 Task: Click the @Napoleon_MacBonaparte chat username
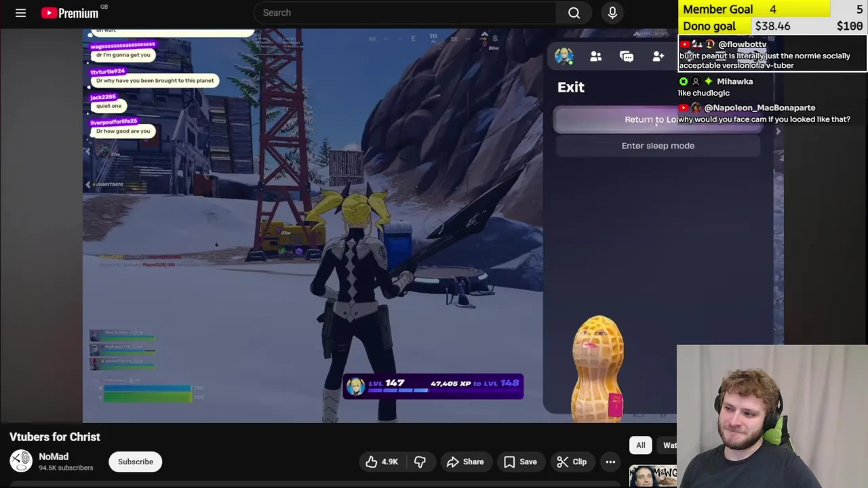point(759,108)
